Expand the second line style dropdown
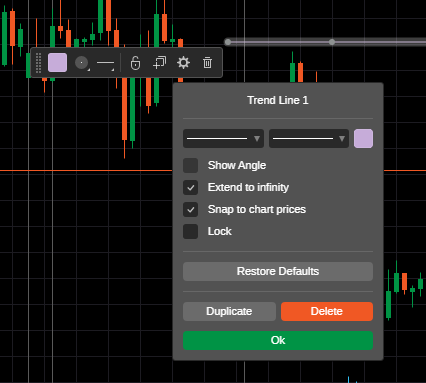426x383 pixels. coord(309,138)
